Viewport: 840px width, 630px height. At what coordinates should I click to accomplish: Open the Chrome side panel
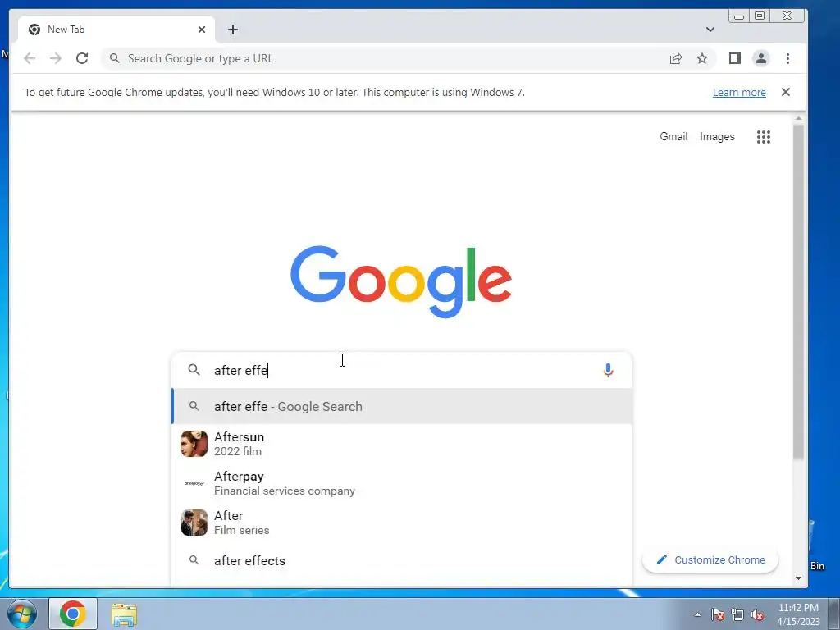point(734,58)
